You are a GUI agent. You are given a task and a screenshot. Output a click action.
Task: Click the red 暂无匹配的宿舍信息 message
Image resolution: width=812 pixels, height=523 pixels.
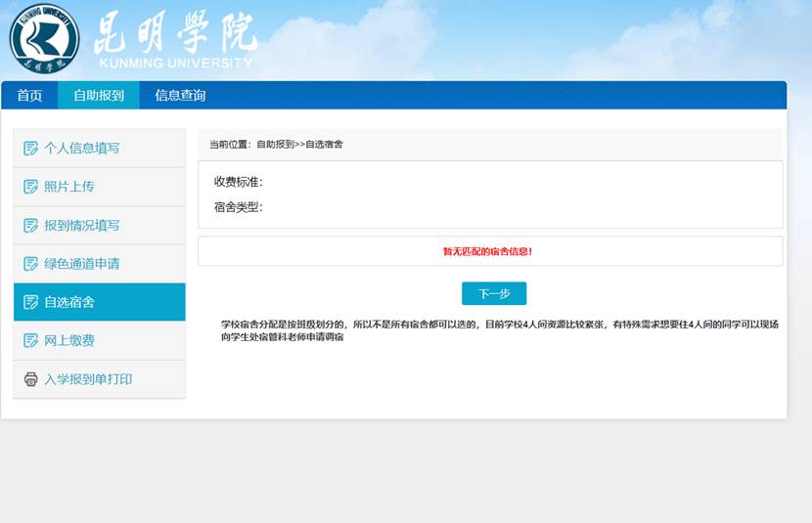click(x=487, y=251)
